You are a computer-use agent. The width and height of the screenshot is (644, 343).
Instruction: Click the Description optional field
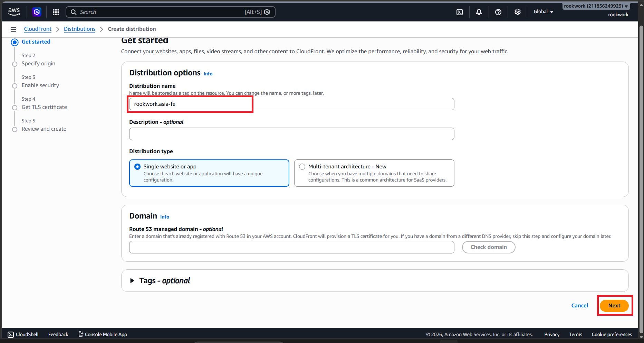292,134
